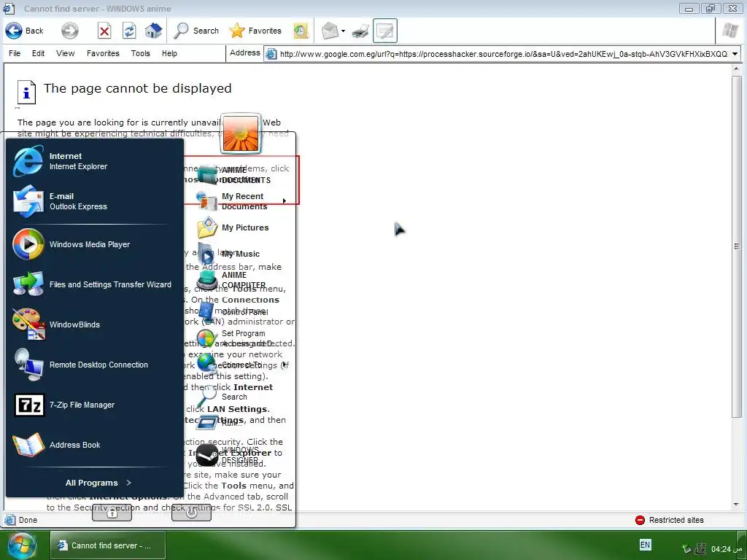
Task: Click the system tray clock 04:24
Action: [727, 549]
